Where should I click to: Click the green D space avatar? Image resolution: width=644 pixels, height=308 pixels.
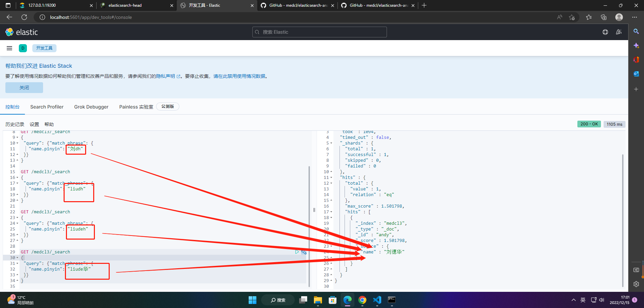(23, 48)
